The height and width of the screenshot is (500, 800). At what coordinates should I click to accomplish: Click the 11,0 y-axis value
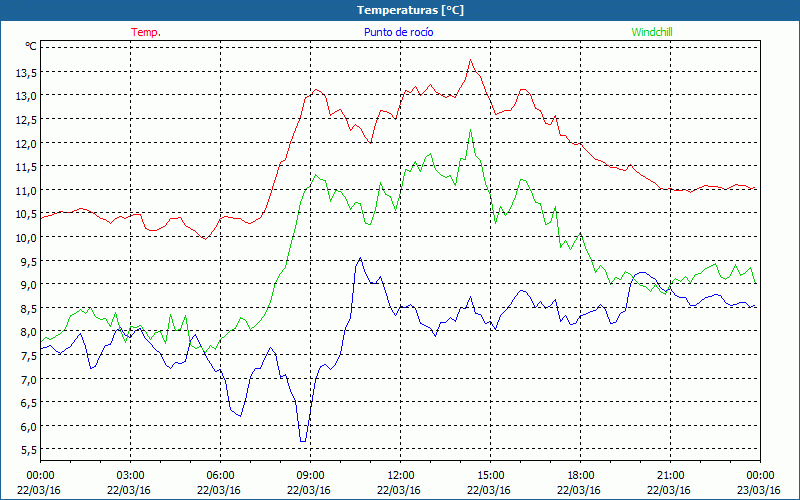tap(26, 191)
